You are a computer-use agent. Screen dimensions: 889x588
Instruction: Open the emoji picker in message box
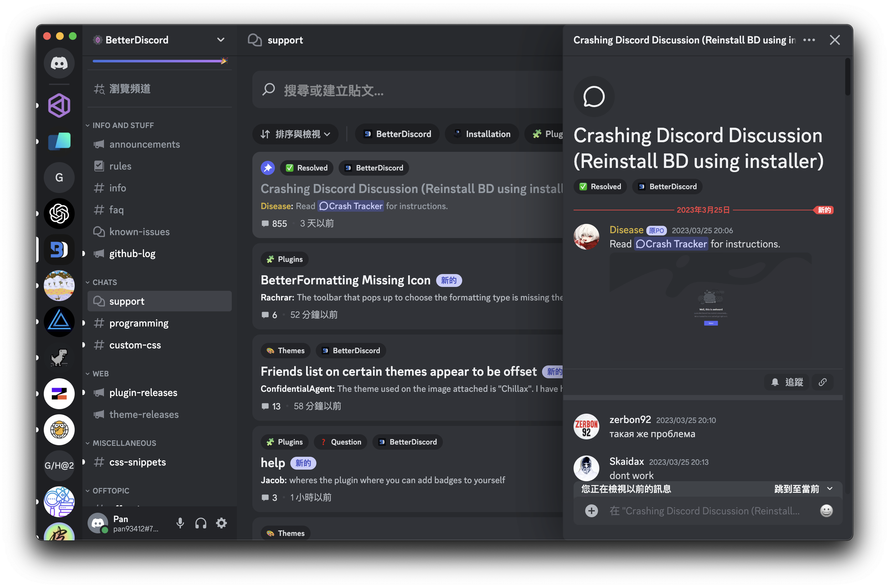click(x=826, y=511)
